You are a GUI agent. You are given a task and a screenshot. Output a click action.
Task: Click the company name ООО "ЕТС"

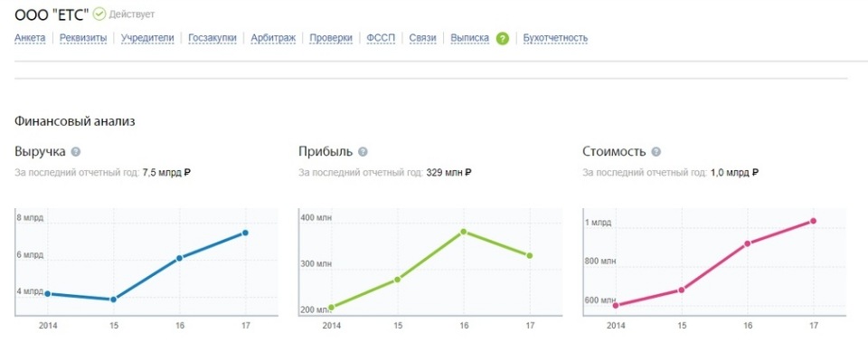click(52, 14)
